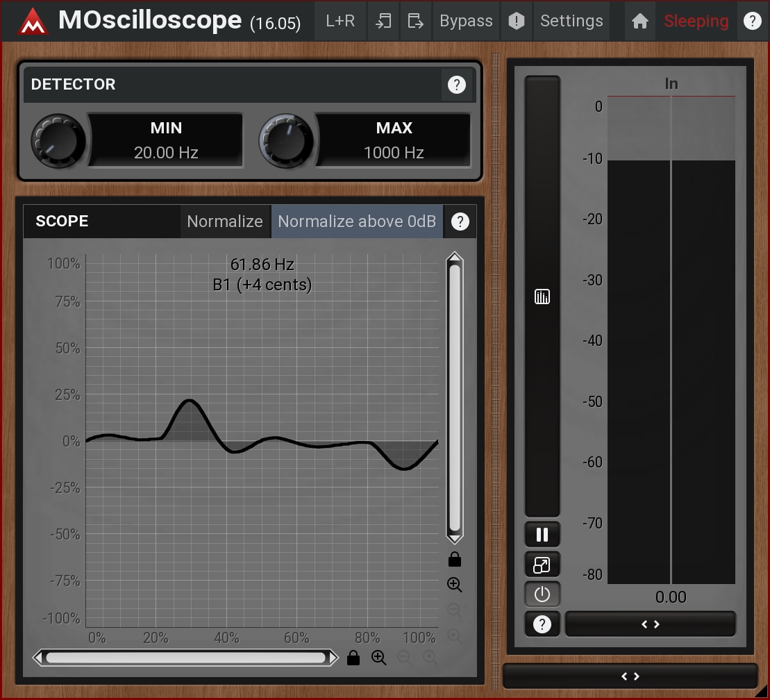770x700 pixels.
Task: Click the MIN frequency knob
Action: tap(58, 141)
